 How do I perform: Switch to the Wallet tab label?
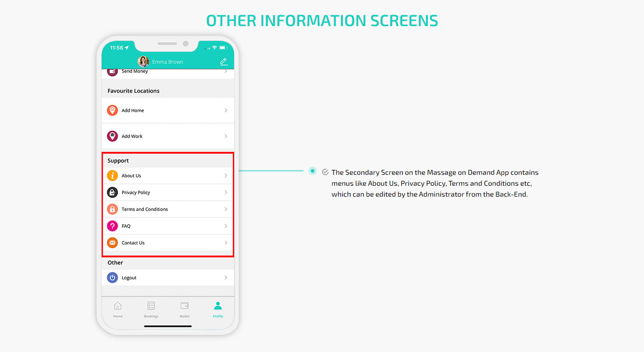185,316
